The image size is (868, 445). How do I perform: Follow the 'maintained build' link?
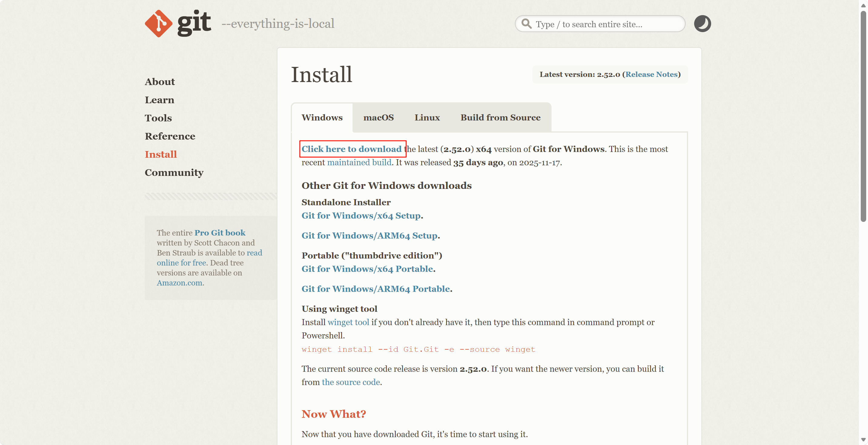click(x=359, y=163)
